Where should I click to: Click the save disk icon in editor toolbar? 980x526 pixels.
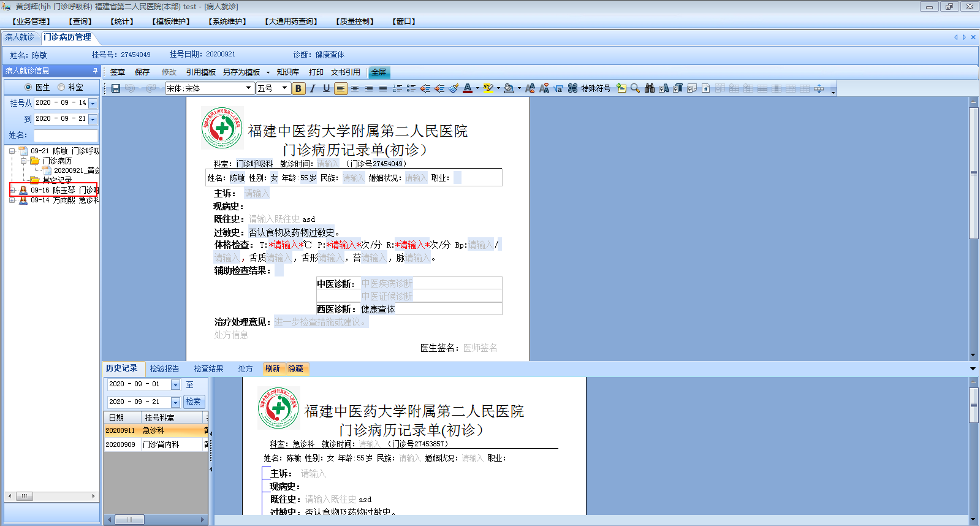(x=115, y=88)
